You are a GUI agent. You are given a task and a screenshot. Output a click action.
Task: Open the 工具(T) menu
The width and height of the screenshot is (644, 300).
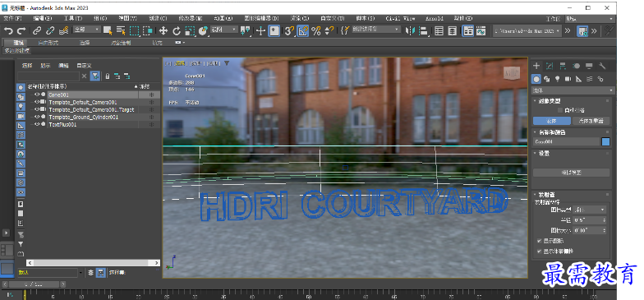(x=72, y=18)
